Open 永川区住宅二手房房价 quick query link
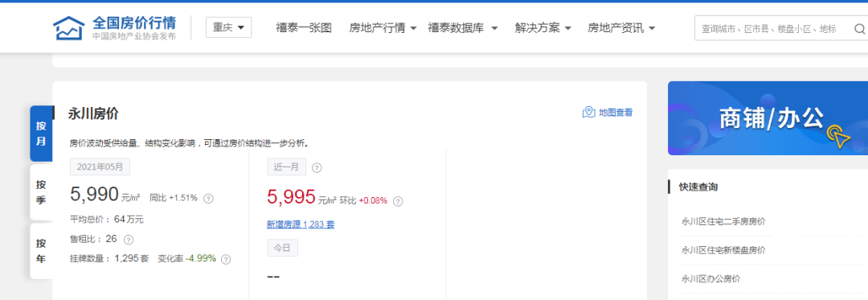Screen dimensions: 868x300 point(723,221)
